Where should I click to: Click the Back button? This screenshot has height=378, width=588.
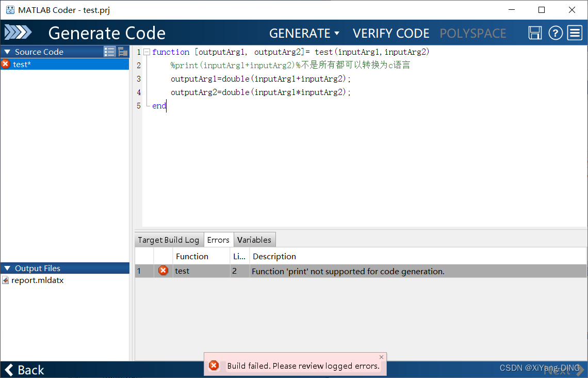(x=24, y=370)
